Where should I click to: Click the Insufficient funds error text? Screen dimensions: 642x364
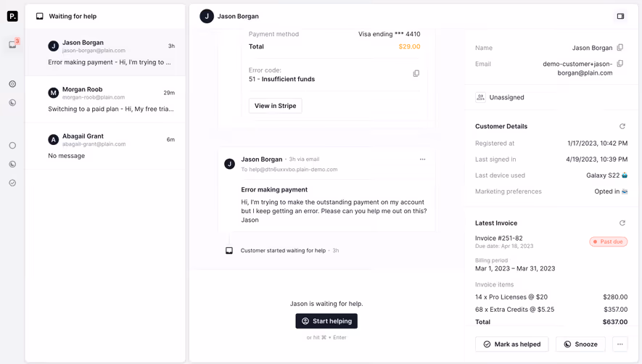pyautogui.click(x=288, y=79)
